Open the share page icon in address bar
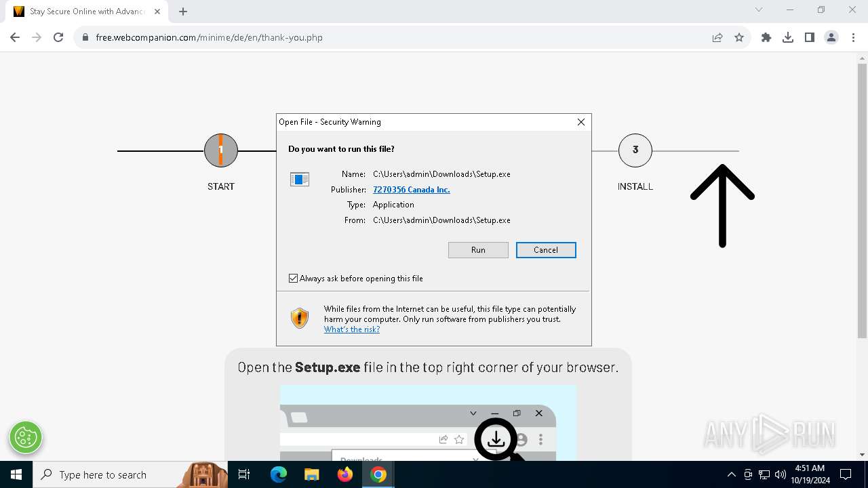 tap(717, 37)
